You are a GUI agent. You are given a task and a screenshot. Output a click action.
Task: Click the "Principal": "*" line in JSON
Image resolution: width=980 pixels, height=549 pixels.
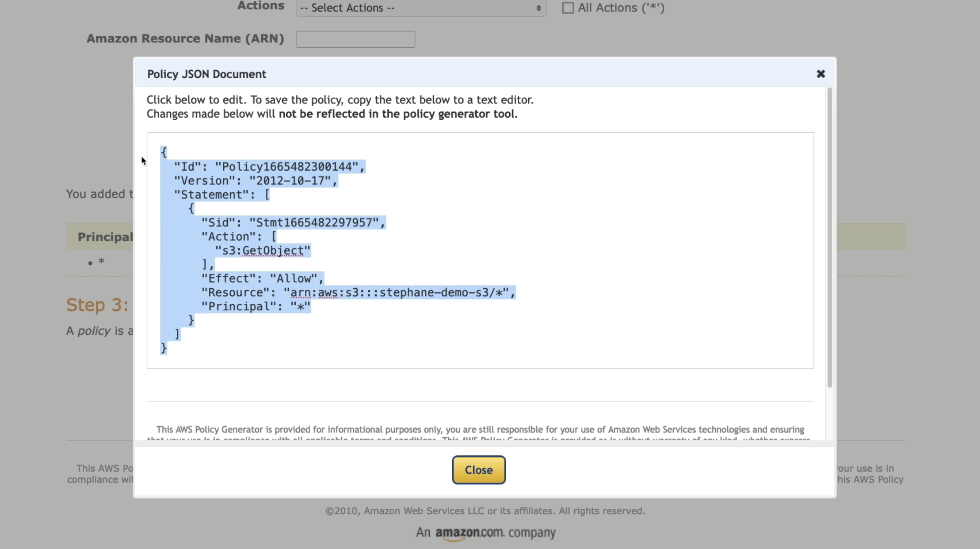pyautogui.click(x=256, y=306)
